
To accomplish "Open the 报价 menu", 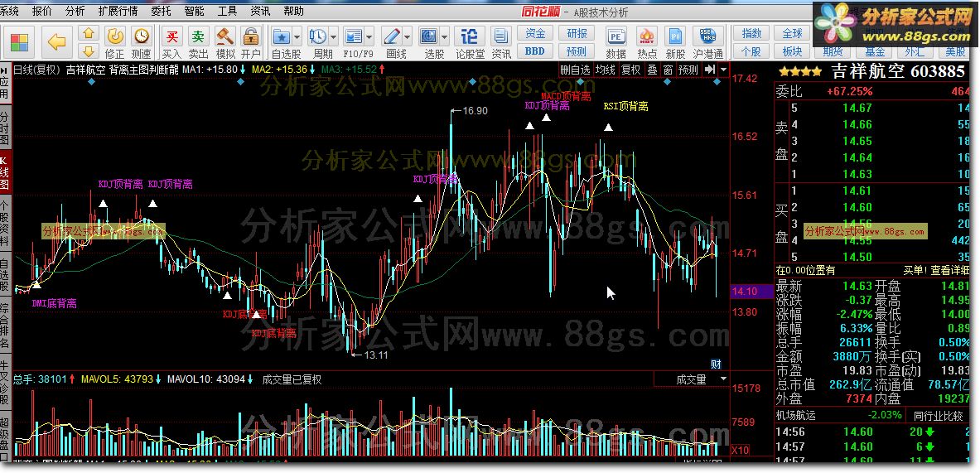I will click(x=42, y=11).
